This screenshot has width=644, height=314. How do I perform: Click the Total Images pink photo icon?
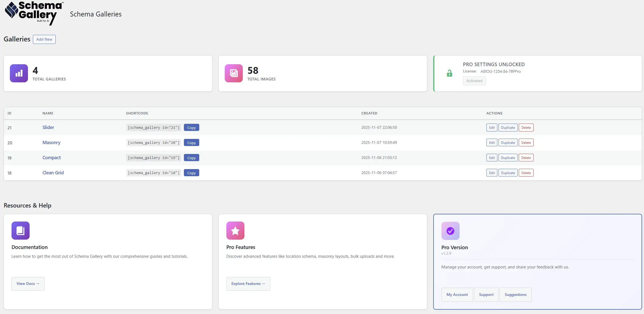[x=233, y=73]
